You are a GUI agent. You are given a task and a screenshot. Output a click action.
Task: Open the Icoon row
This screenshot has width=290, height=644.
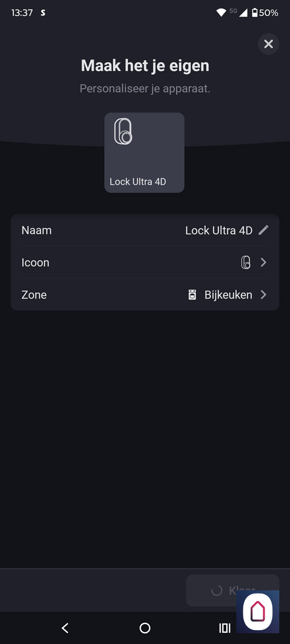pyautogui.click(x=145, y=262)
